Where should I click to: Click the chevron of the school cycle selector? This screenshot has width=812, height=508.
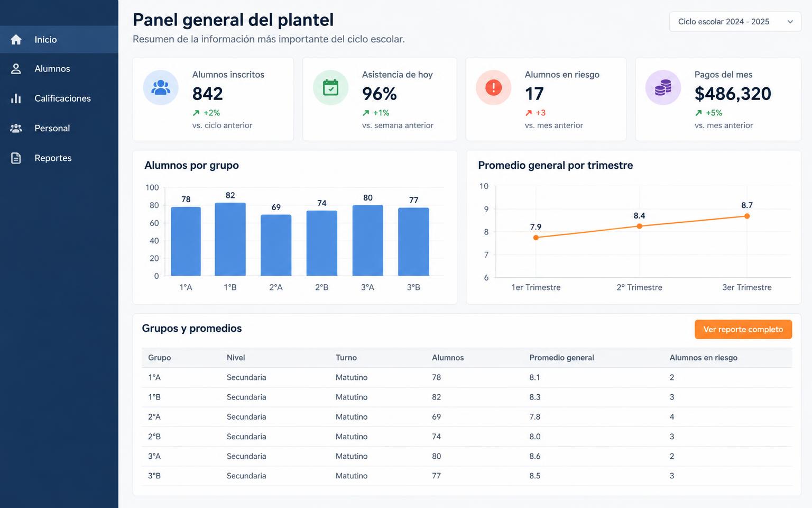click(790, 22)
